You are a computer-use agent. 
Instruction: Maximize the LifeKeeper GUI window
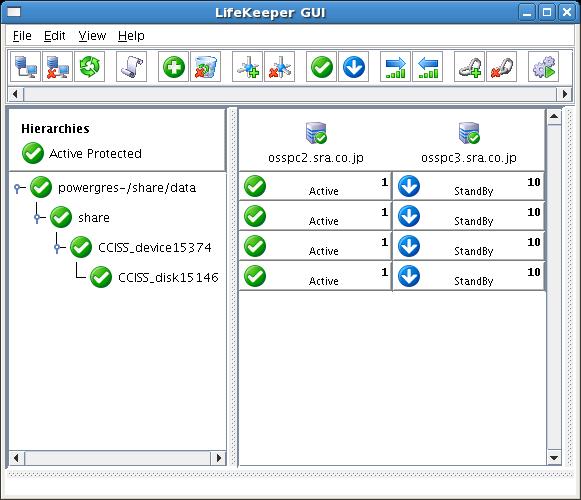click(547, 13)
